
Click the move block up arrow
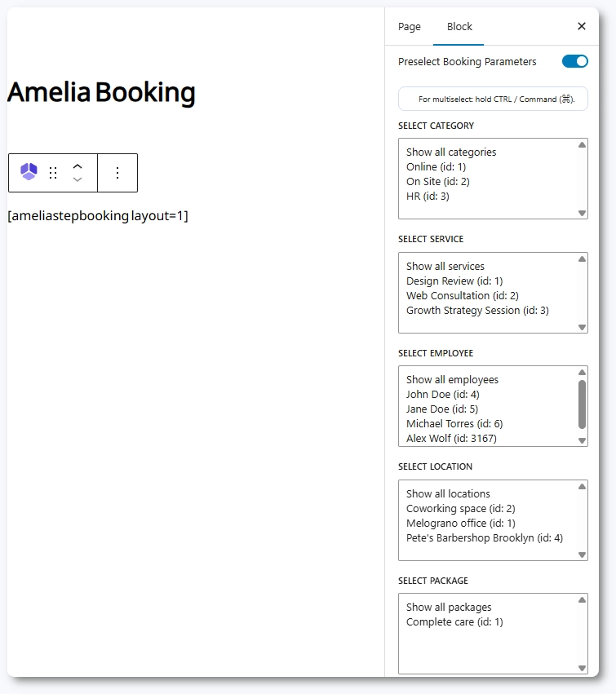point(78,166)
